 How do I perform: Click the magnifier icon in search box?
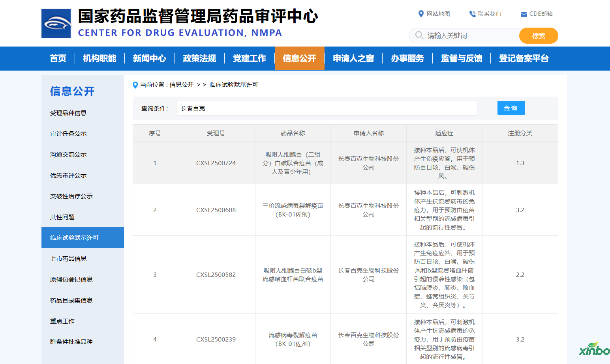(x=419, y=35)
